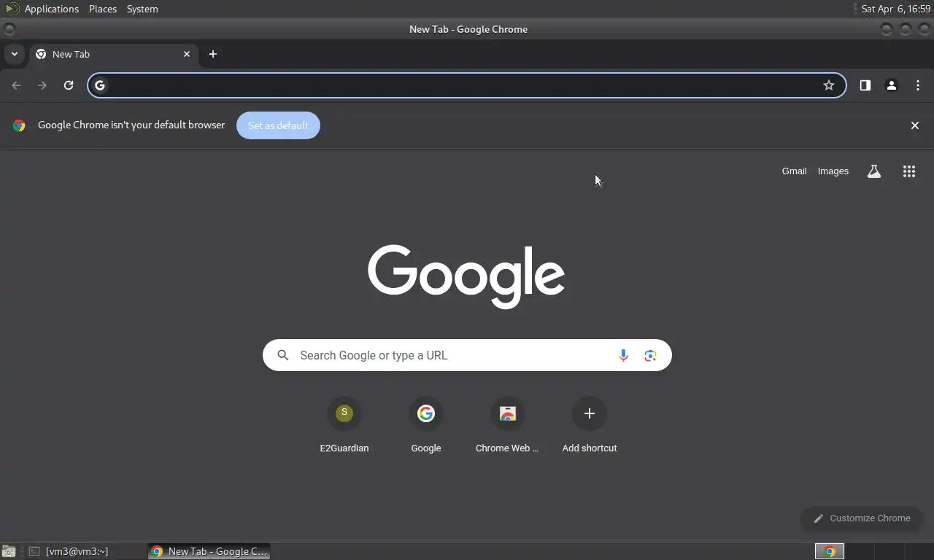Open the Gmail link
The width and height of the screenshot is (934, 560).
[x=794, y=171]
